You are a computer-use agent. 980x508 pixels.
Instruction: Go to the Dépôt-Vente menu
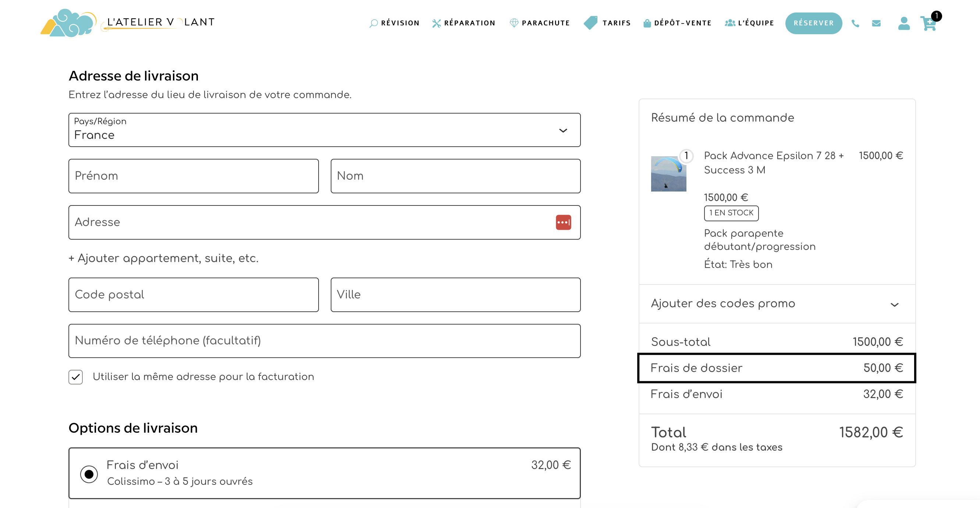(x=682, y=23)
